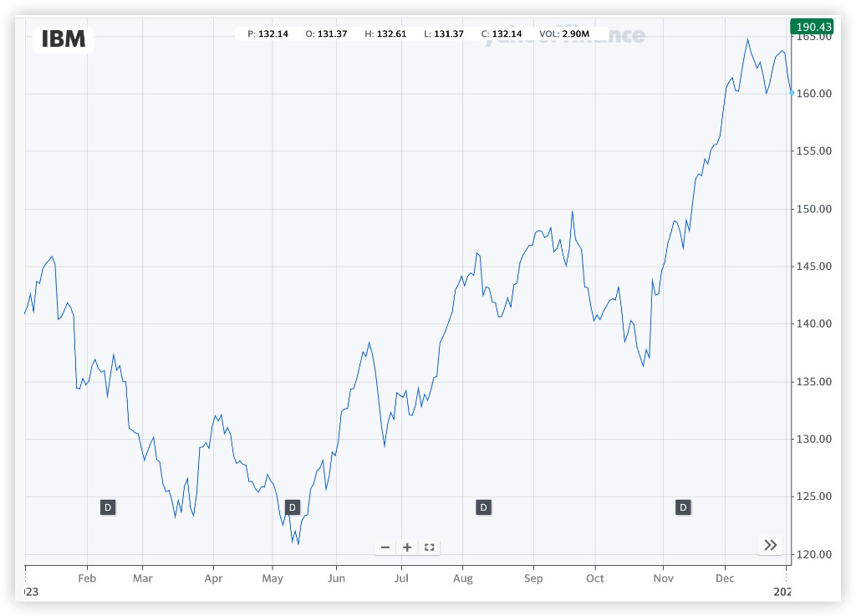The width and height of the screenshot is (856, 616).
Task: Click the 120.00 price axis label
Action: (814, 554)
